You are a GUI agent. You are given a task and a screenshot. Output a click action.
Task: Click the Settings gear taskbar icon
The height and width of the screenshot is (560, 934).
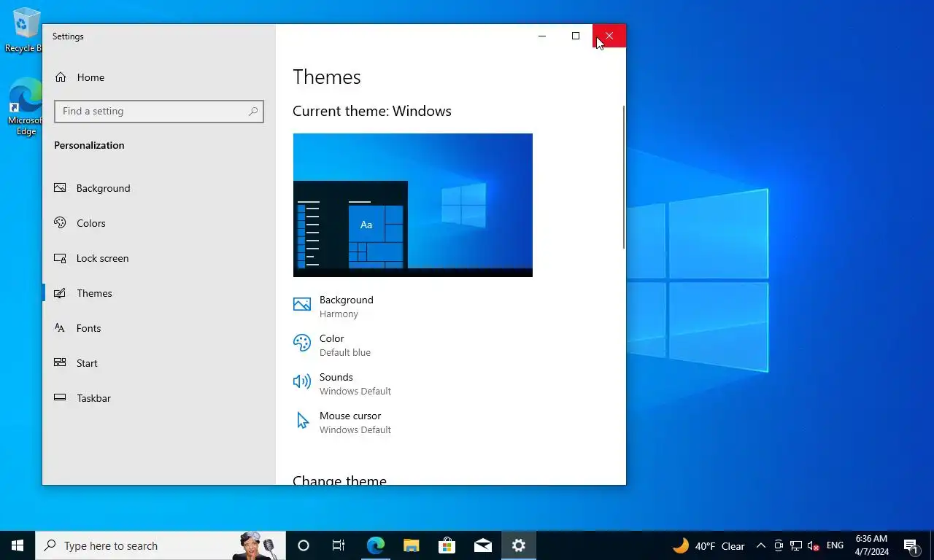(519, 545)
